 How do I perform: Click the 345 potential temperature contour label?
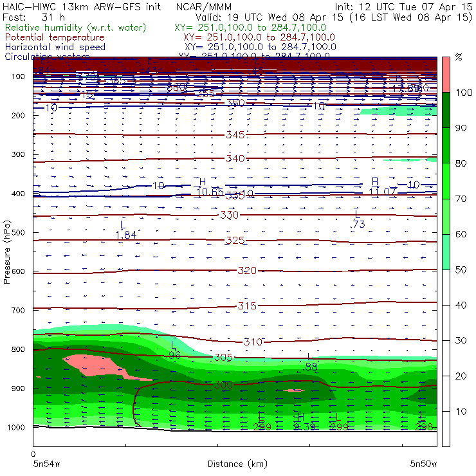pos(235,134)
